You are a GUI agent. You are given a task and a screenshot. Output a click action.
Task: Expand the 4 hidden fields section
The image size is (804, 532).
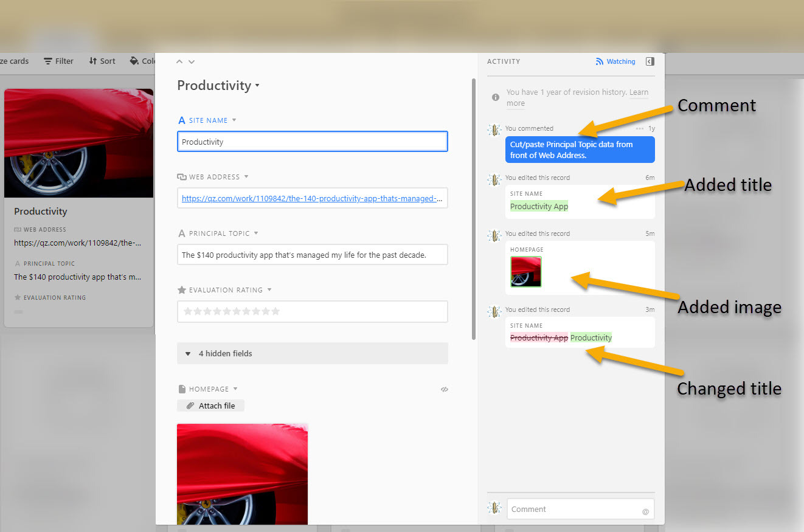pyautogui.click(x=313, y=353)
